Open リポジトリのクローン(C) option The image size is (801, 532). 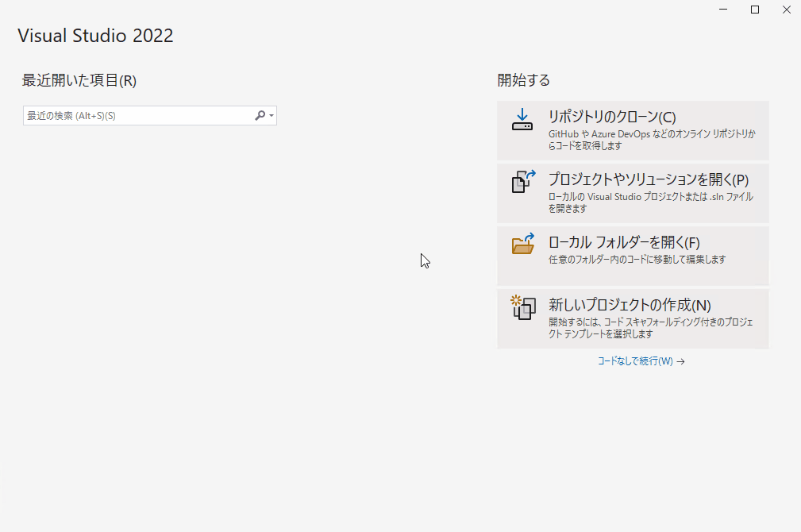(x=633, y=130)
